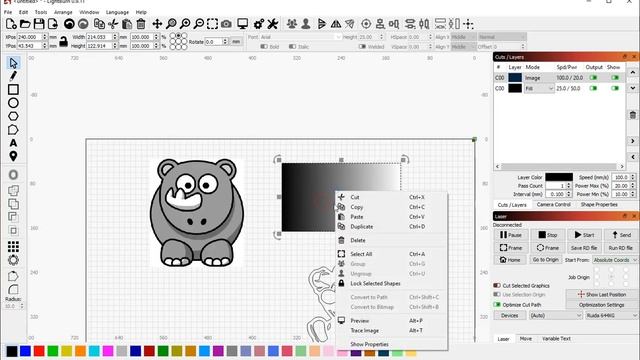
Task: Click the Cuts/Layers horizontal scrollbar
Action: pyautogui.click(x=559, y=167)
